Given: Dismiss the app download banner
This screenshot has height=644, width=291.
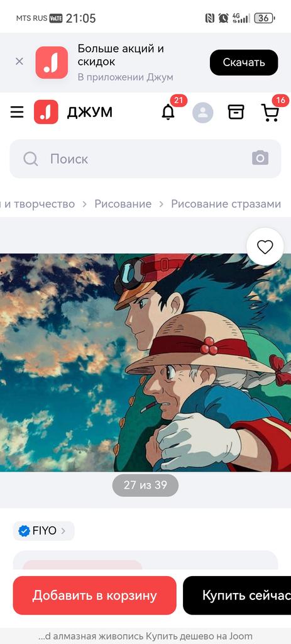Looking at the screenshot, I should [x=19, y=62].
